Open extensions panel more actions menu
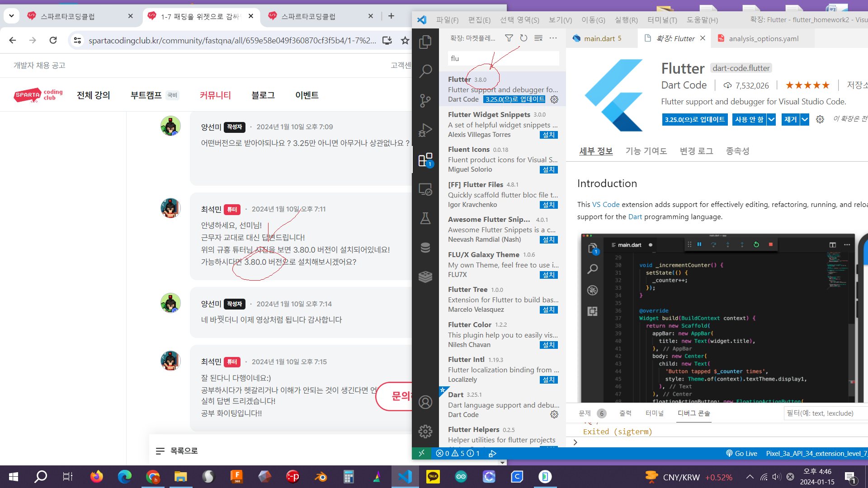The image size is (868, 488). point(553,38)
